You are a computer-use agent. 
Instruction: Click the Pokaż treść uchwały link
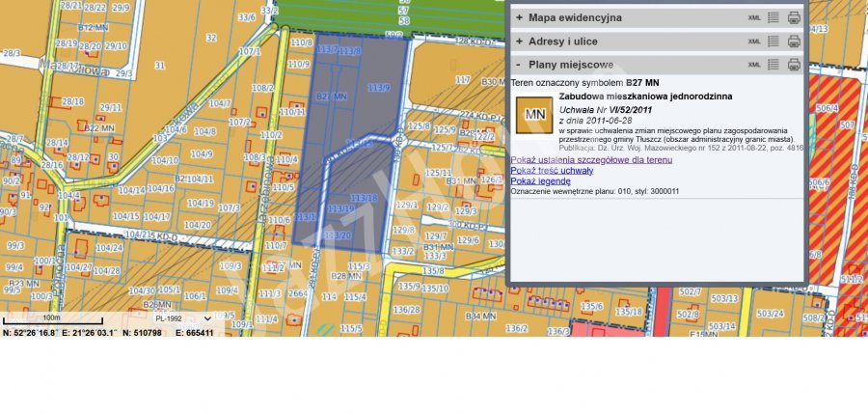[553, 170]
